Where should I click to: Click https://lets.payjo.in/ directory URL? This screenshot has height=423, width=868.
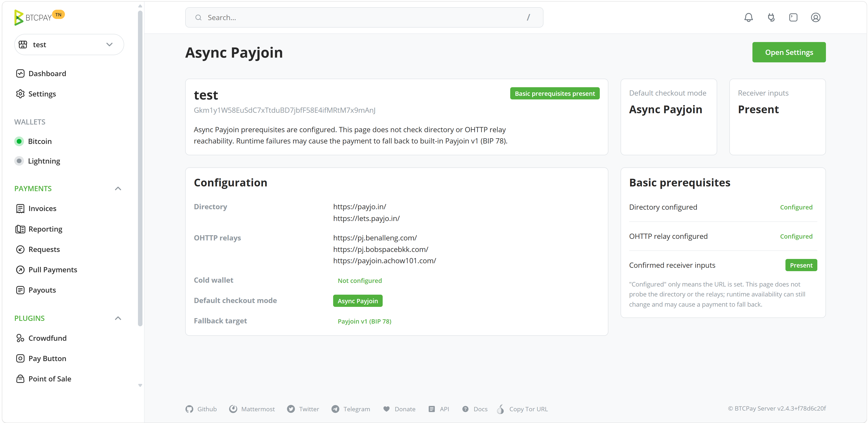click(366, 218)
